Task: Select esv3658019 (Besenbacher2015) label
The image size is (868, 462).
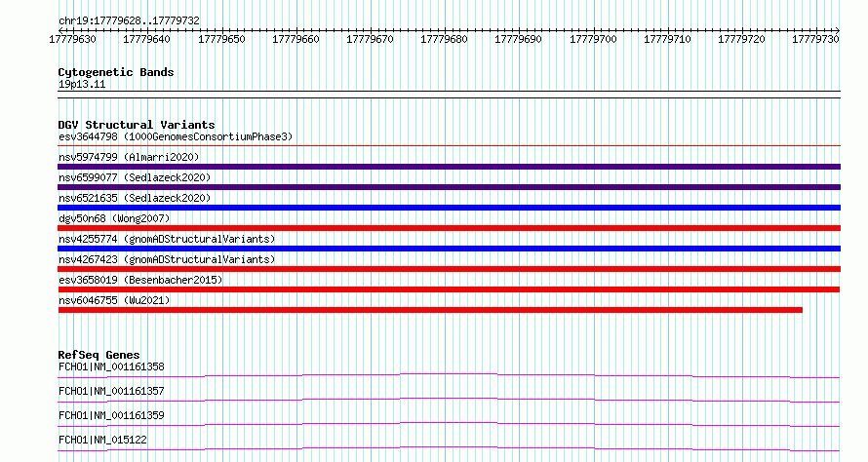Action: tap(140, 280)
